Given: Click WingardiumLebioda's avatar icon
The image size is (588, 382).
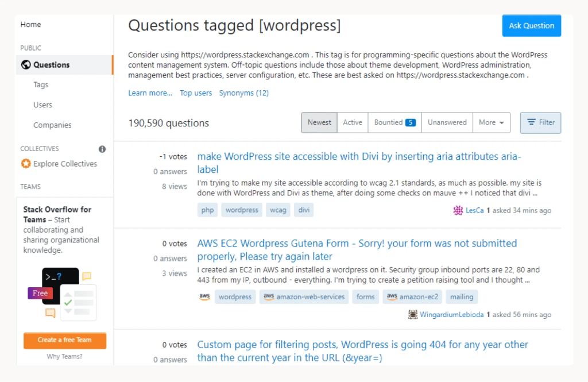Looking at the screenshot, I should coord(412,314).
